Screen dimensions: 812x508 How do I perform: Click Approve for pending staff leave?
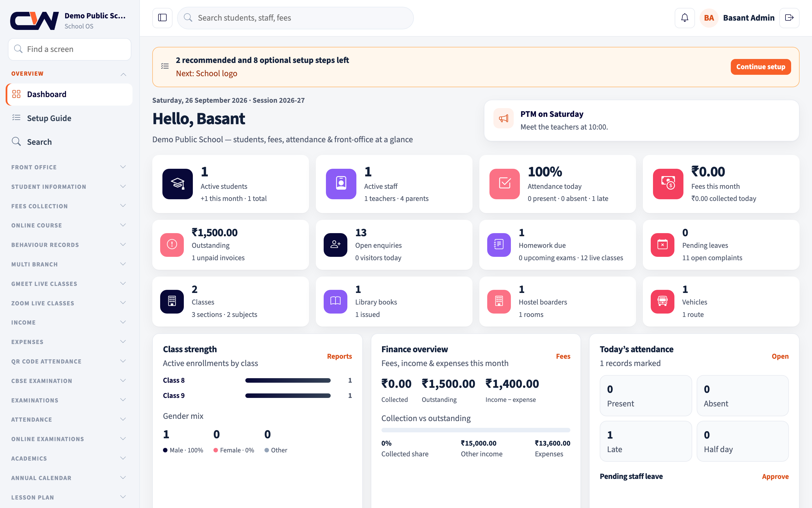(775, 476)
